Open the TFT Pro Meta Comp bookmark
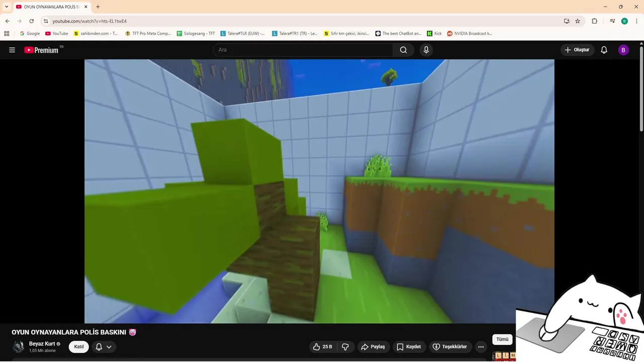 pos(148,34)
